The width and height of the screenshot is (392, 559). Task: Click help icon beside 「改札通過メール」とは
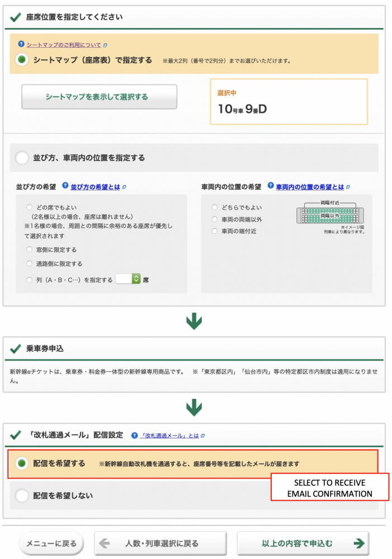(134, 435)
